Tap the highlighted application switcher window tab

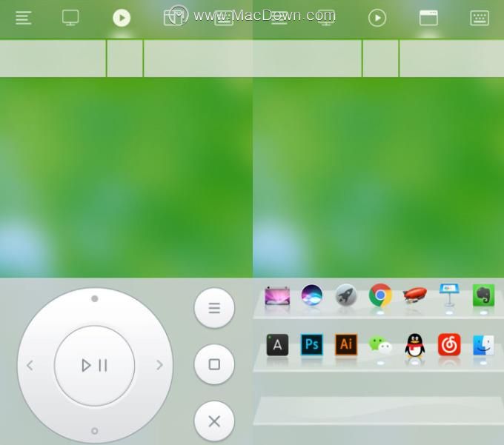click(428, 18)
